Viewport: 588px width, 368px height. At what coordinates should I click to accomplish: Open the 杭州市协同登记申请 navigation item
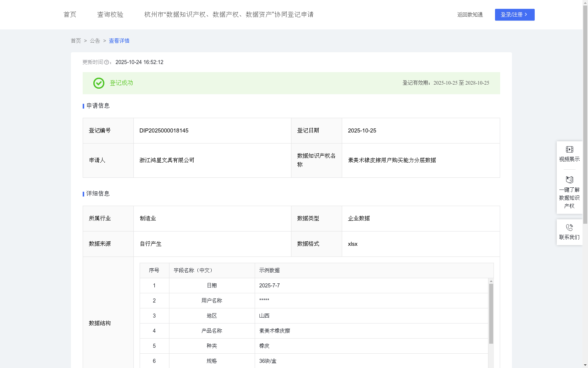pyautogui.click(x=229, y=15)
